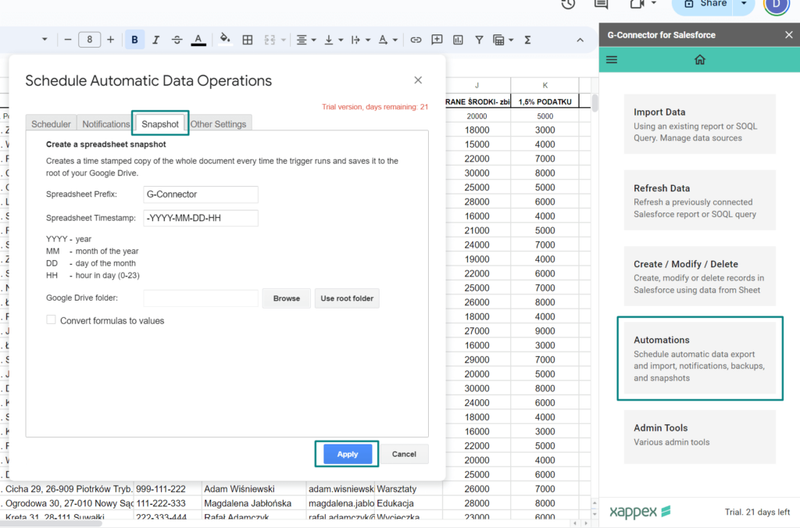The height and width of the screenshot is (528, 800).
Task: Open vertical align dropdown
Action: click(x=334, y=40)
